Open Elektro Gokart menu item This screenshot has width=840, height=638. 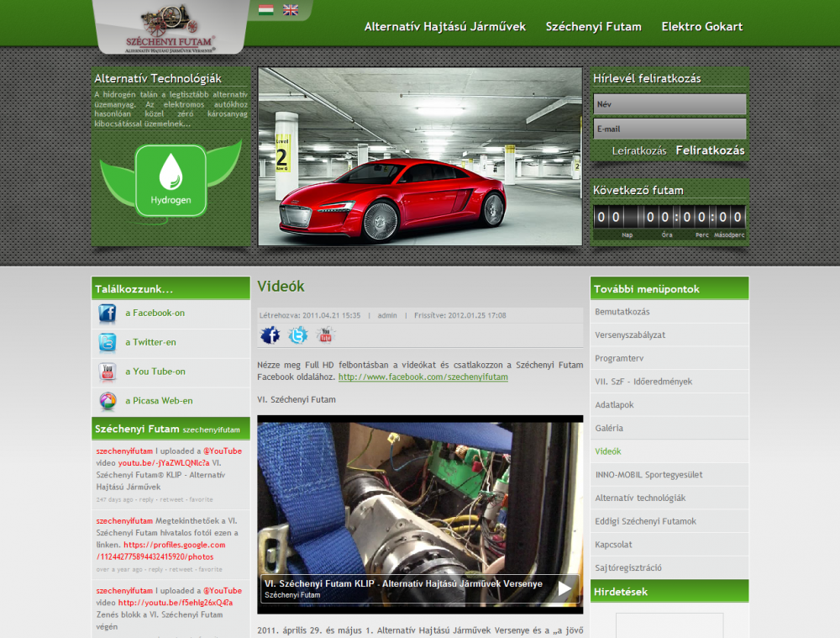pyautogui.click(x=701, y=27)
